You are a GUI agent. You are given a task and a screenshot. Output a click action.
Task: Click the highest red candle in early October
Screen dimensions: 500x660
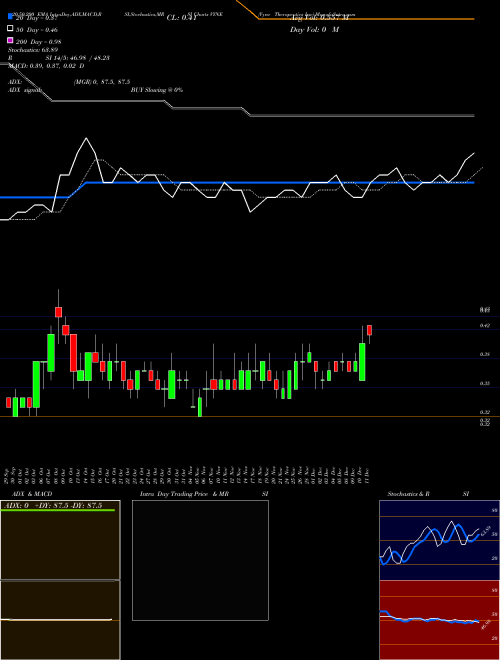click(59, 312)
